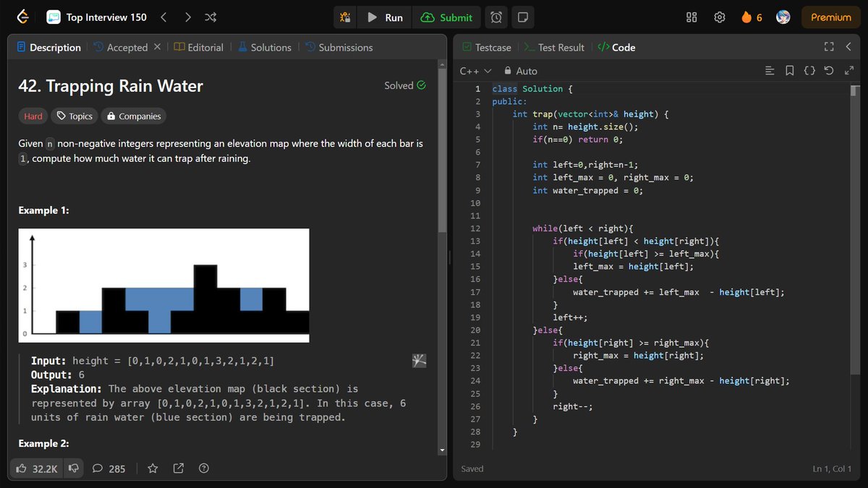Click the 'if(n==0) return 0;' line
The image size is (868, 488).
[x=577, y=140]
